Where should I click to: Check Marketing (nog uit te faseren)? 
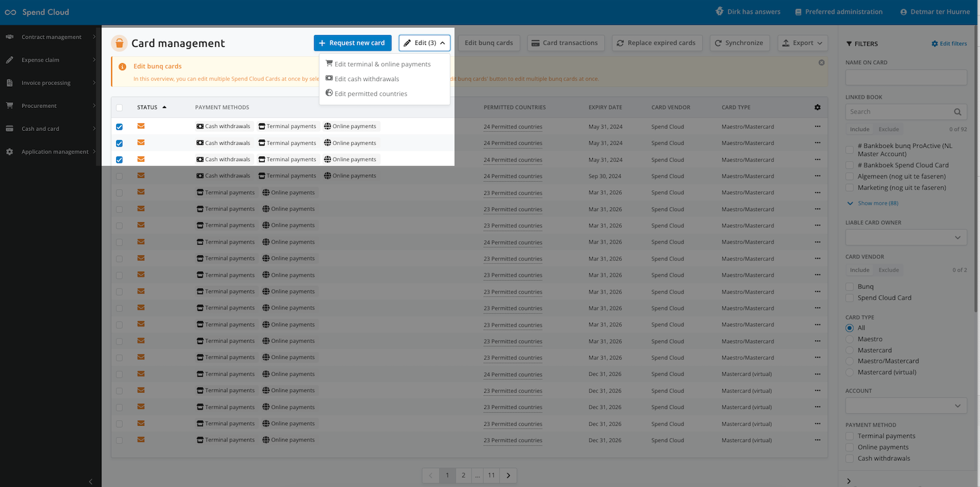pos(850,188)
